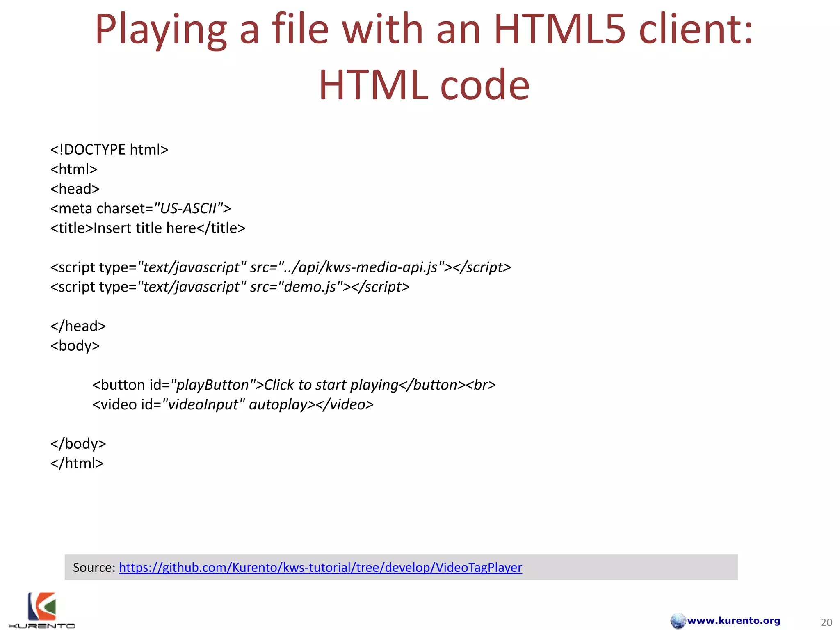Viewport: 840px width, 630px height.
Task: Click the globe icon beside www.kurento.org
Action: [678, 621]
